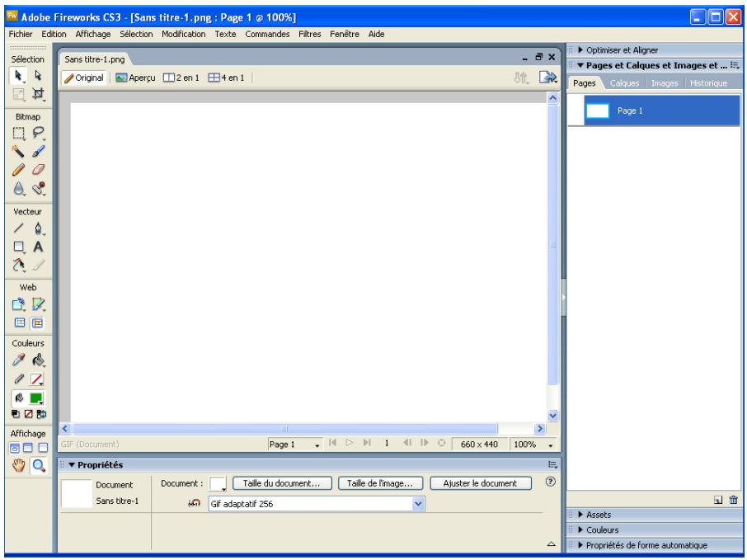Open the Propriétés help icon
Viewport: 747px width, 560px height.
(550, 482)
